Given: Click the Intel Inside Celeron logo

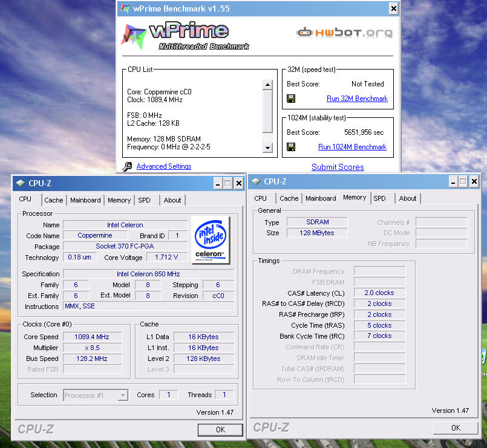Looking at the screenshot, I should [x=211, y=240].
